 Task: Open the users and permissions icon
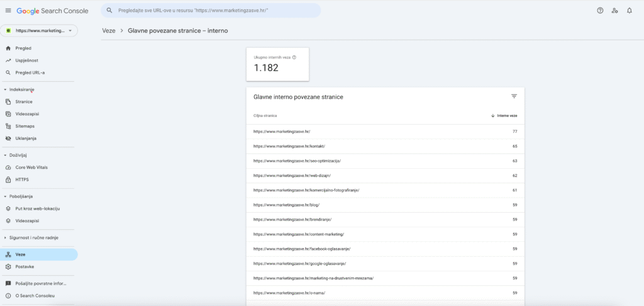[x=614, y=11]
